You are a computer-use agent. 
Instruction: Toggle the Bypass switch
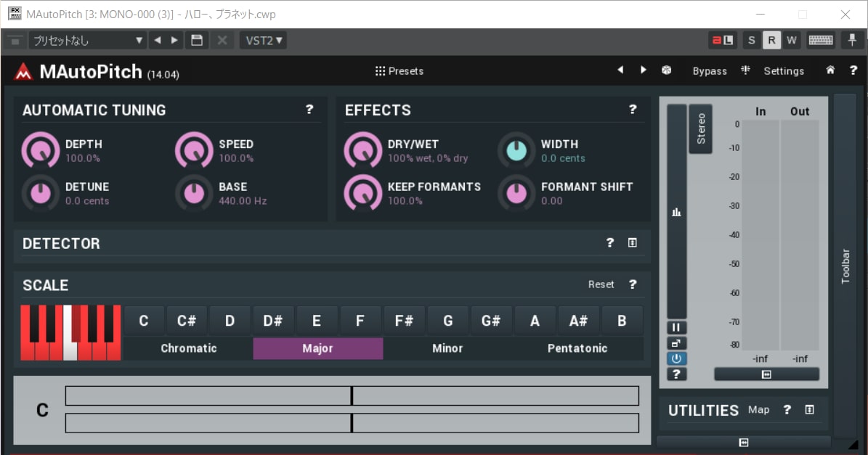[710, 71]
